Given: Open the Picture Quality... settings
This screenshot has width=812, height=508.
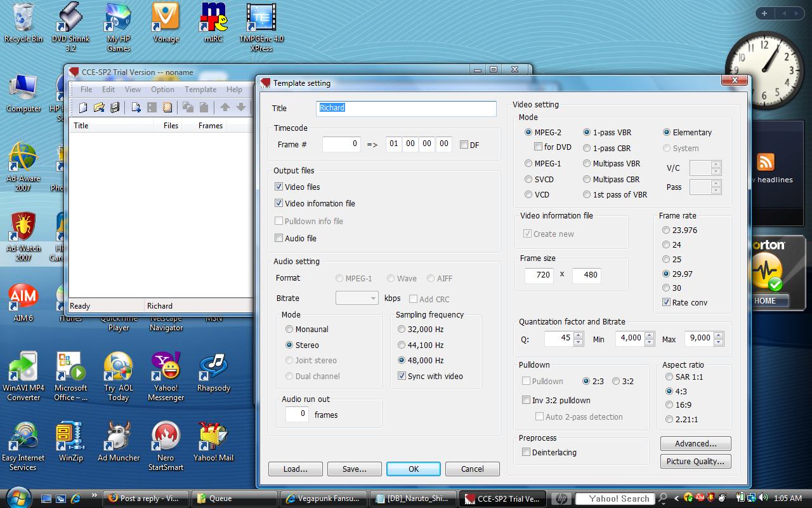Looking at the screenshot, I should [696, 462].
